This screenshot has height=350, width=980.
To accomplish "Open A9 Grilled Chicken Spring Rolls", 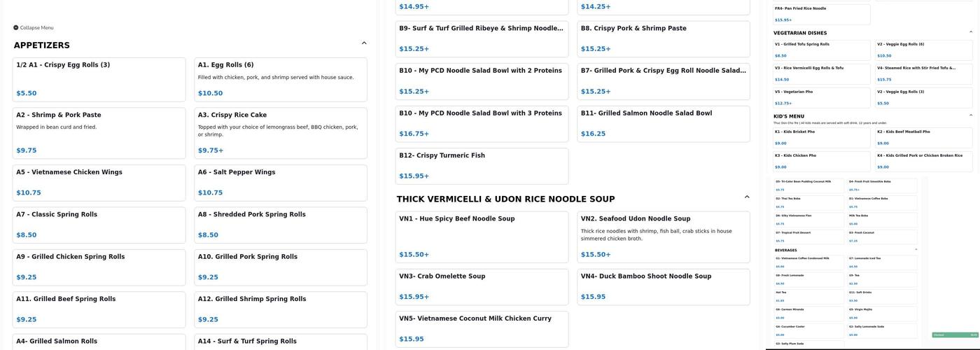I will click(x=99, y=267).
